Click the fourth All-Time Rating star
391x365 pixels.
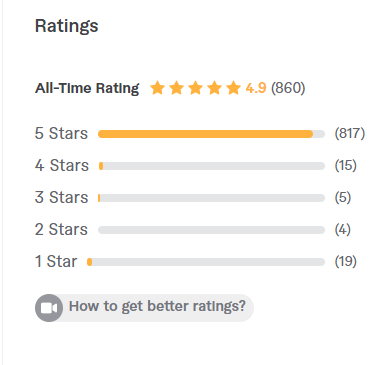214,88
